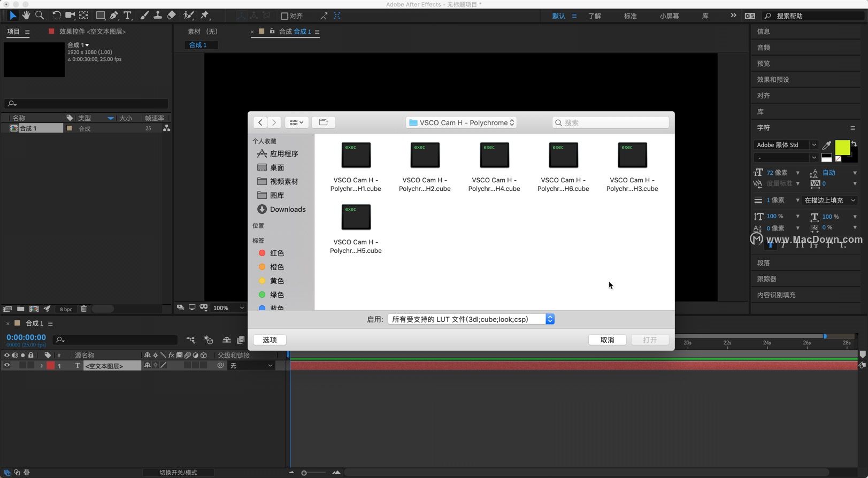This screenshot has width=868, height=478.
Task: Open Adobe 黑体 Std font dropdown
Action: pos(786,145)
